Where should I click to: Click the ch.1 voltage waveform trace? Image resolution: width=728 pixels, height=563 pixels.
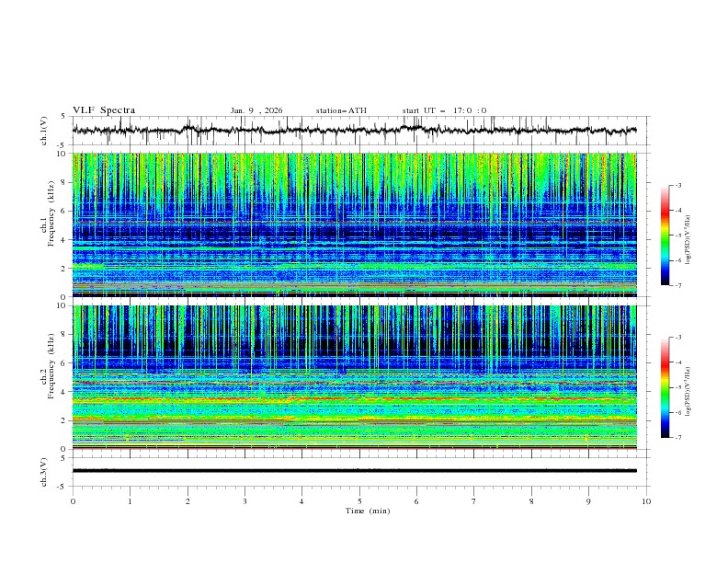tap(354, 130)
